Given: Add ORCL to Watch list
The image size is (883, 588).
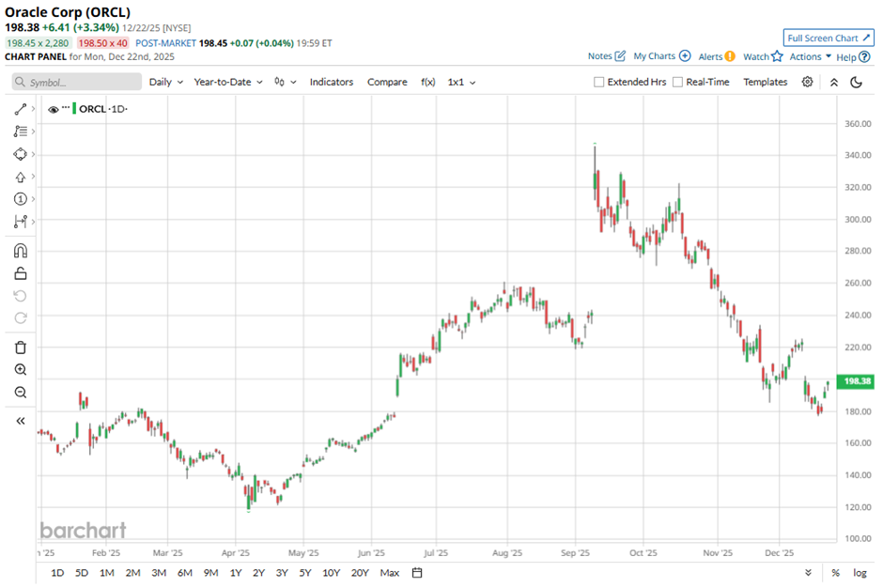Looking at the screenshot, I should [x=763, y=56].
